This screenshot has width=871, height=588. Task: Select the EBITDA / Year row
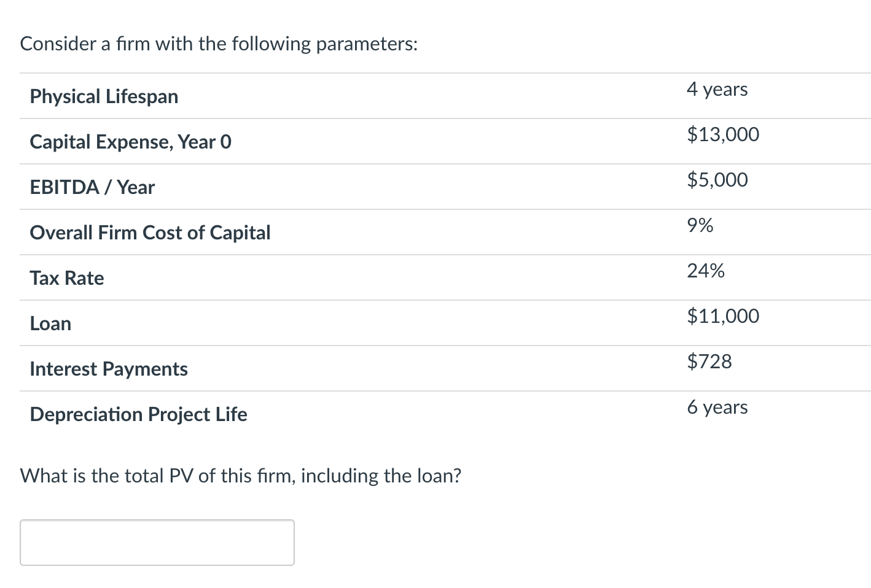pyautogui.click(x=92, y=187)
